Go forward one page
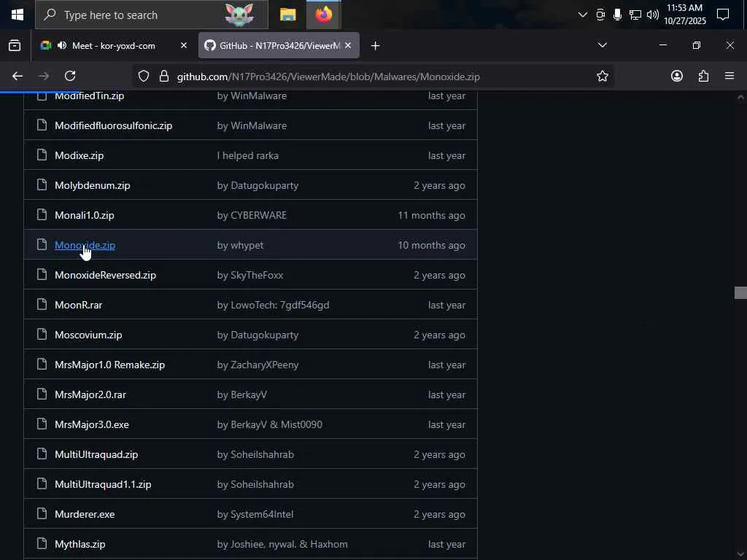747x560 pixels. (x=44, y=76)
